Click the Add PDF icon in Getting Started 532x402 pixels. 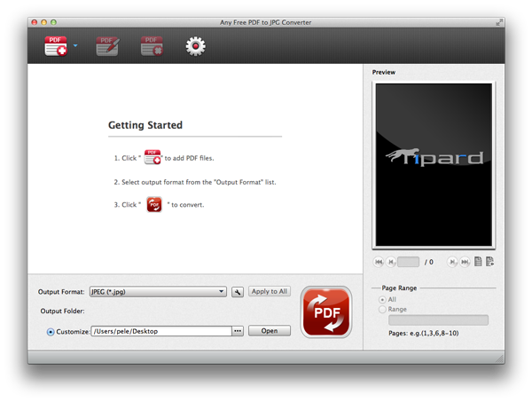point(153,157)
